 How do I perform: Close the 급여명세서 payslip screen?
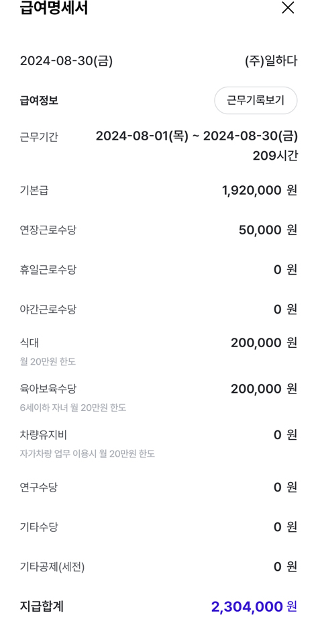click(x=288, y=7)
